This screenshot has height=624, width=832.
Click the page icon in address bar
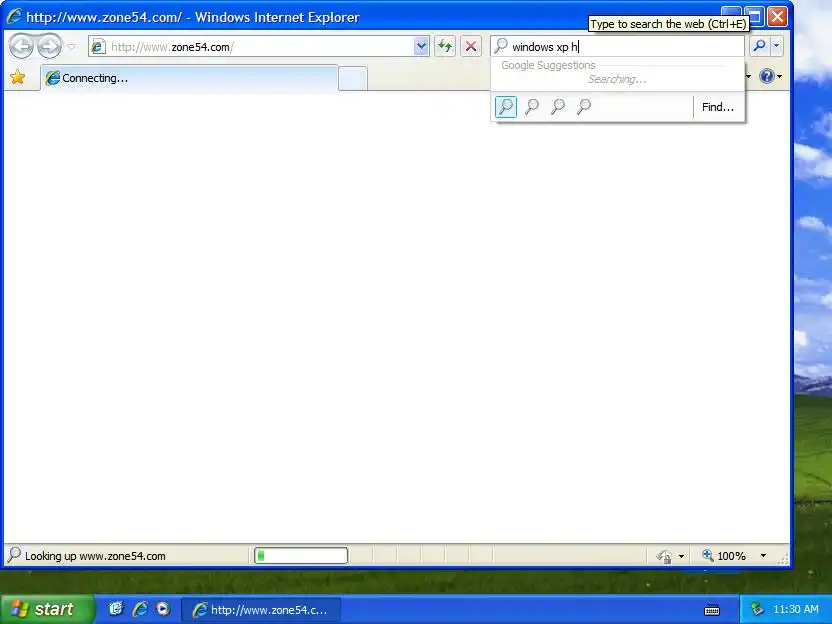point(98,47)
